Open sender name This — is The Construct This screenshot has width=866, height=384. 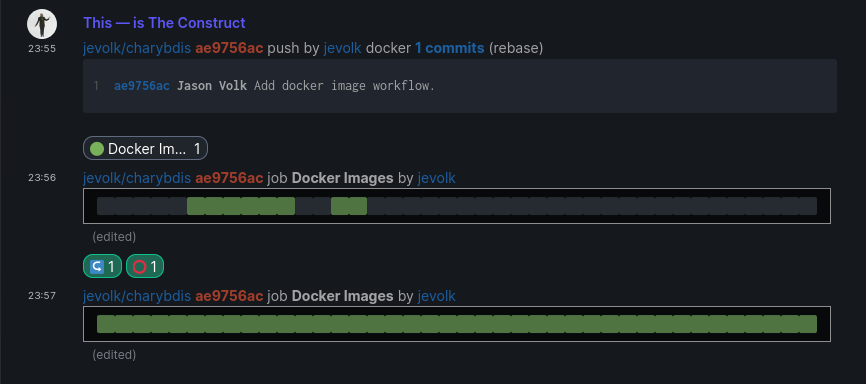pos(164,23)
